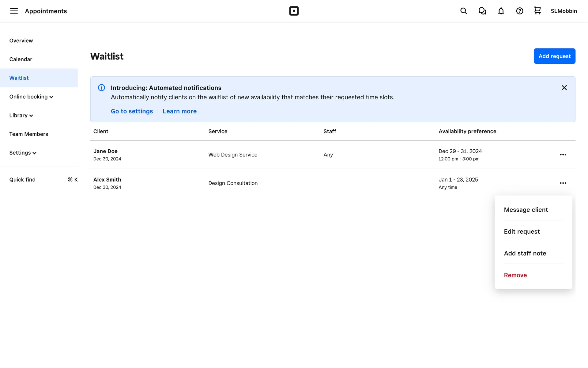Open the help question mark icon
The width and height of the screenshot is (588, 368).
point(519,11)
